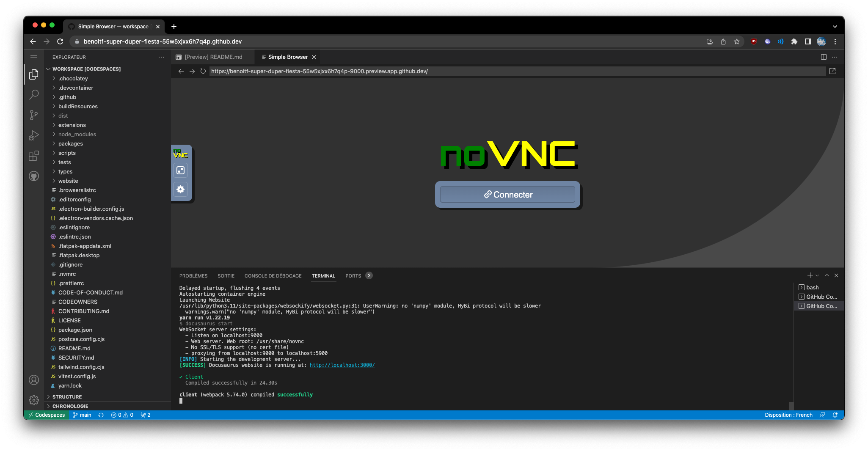Create a new terminal with the plus icon

point(810,275)
